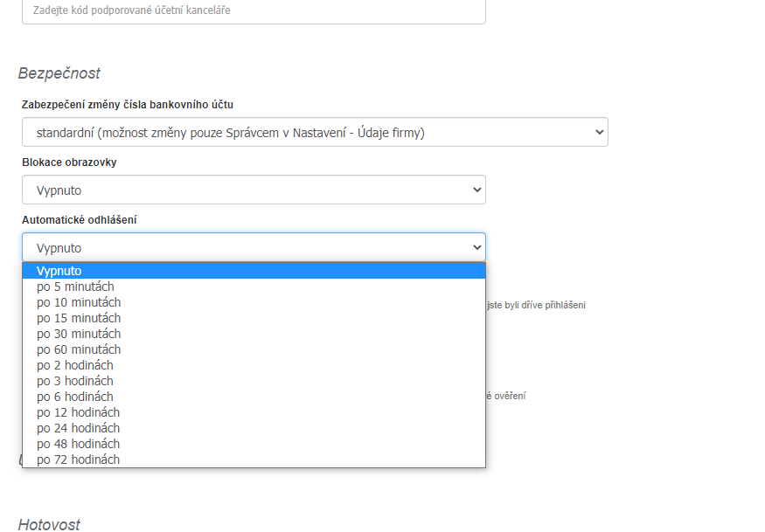This screenshot has height=532, width=765.
Task: Choose "po 2 hodinách" option
Action: point(75,365)
